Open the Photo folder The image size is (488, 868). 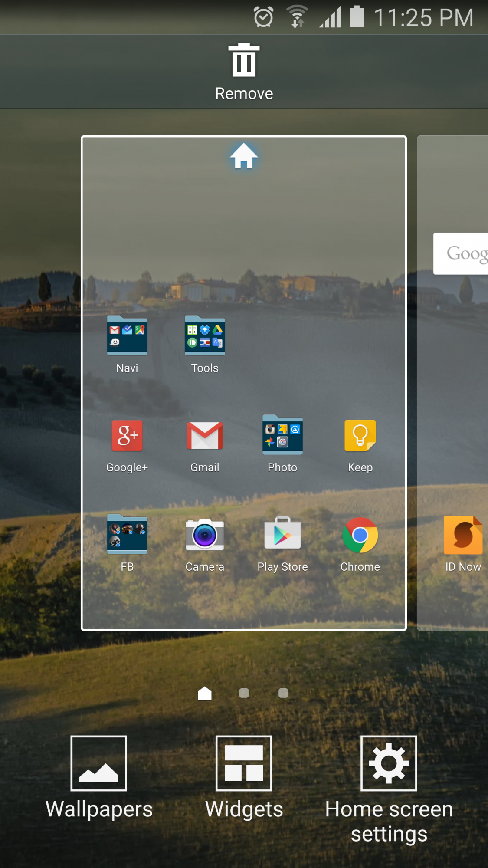click(282, 444)
